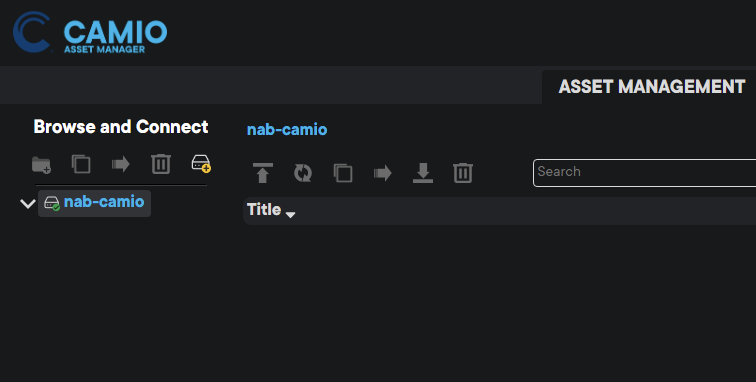This screenshot has width=756, height=382.
Task: Collapse the nab-camio tree node chevron
Action: [27, 204]
